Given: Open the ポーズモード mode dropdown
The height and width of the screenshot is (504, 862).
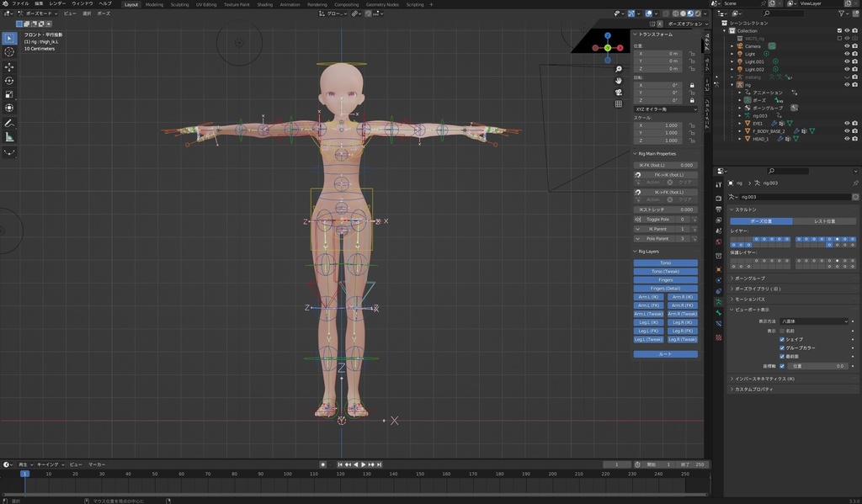Looking at the screenshot, I should pyautogui.click(x=38, y=13).
